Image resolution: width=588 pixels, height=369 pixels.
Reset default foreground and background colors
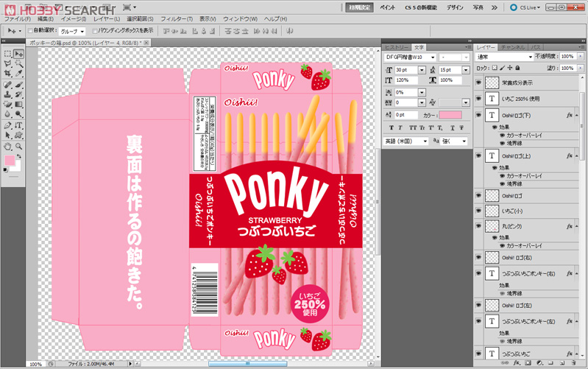click(5, 170)
